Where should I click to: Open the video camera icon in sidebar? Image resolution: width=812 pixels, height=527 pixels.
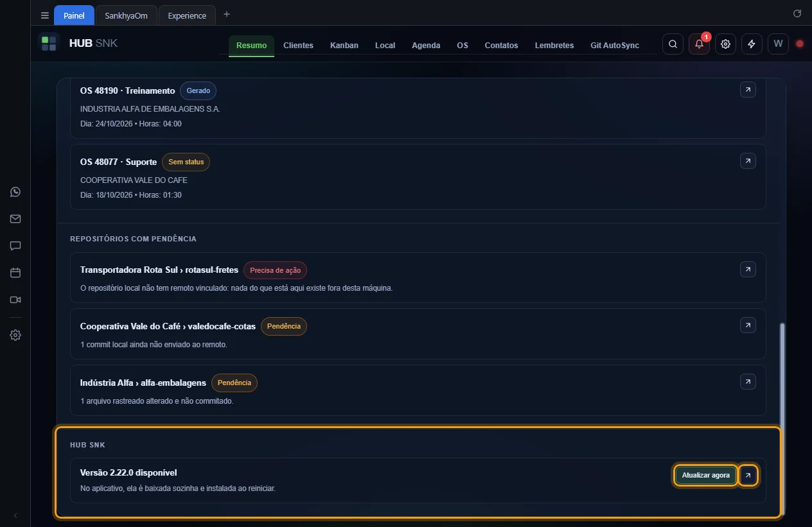click(x=15, y=300)
